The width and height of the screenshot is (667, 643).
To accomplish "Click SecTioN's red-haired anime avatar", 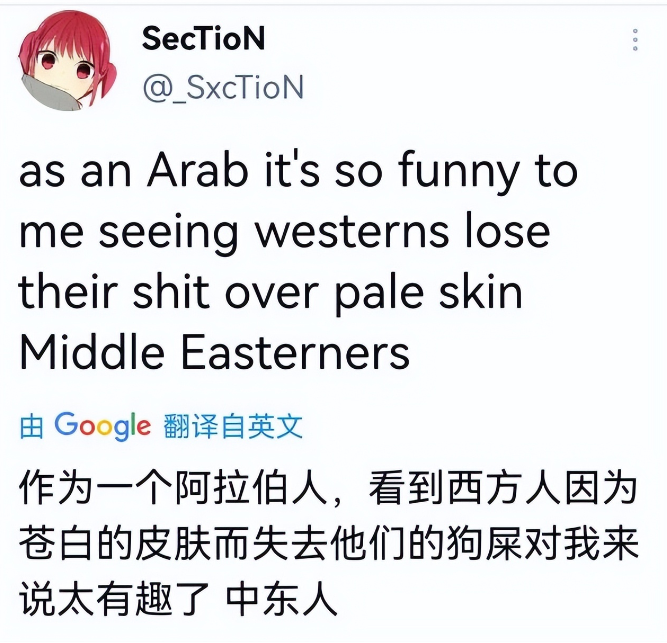I will (x=67, y=61).
